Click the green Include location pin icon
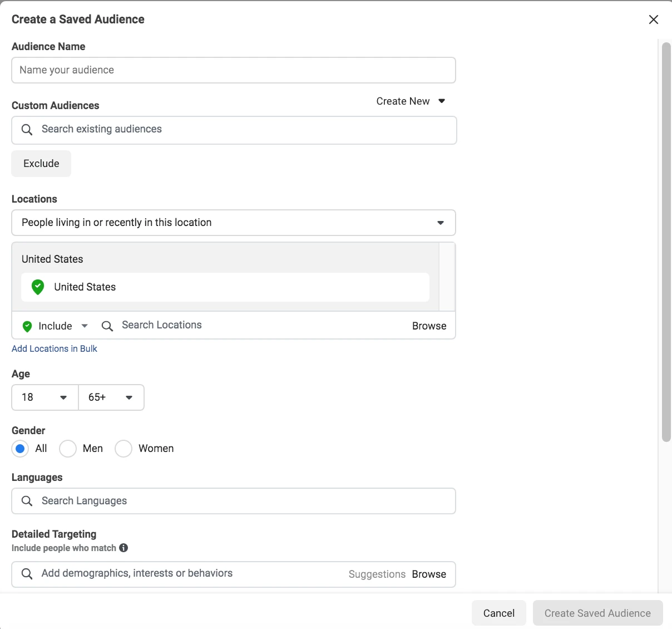 pos(27,326)
